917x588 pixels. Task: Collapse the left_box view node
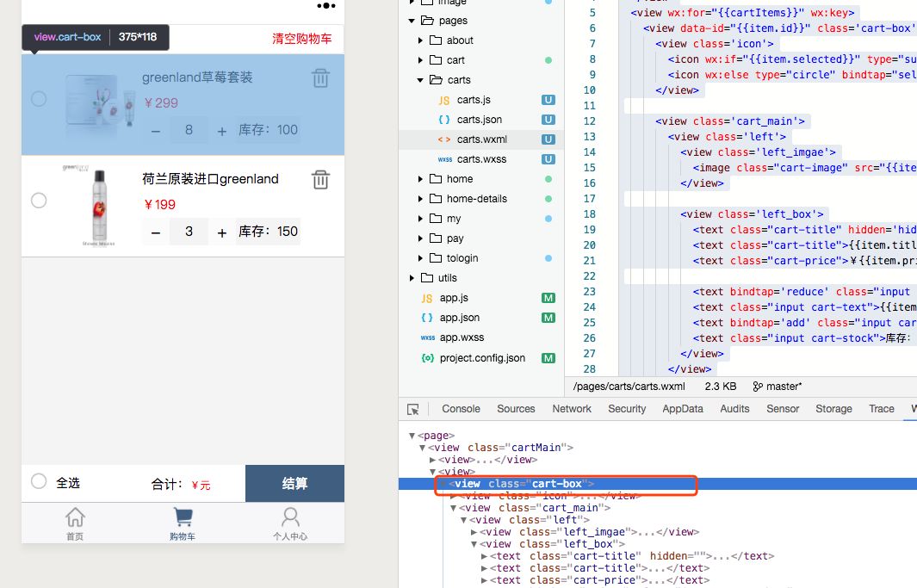[x=474, y=544]
